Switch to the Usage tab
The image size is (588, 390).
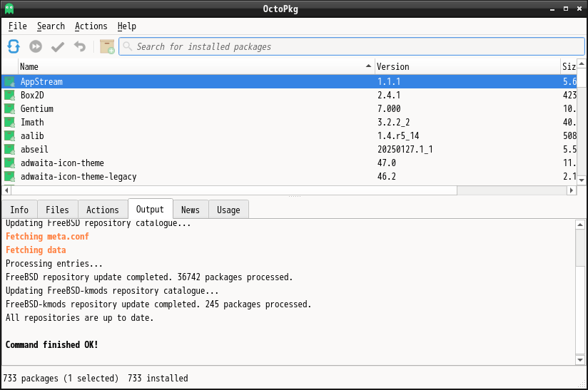tap(228, 210)
